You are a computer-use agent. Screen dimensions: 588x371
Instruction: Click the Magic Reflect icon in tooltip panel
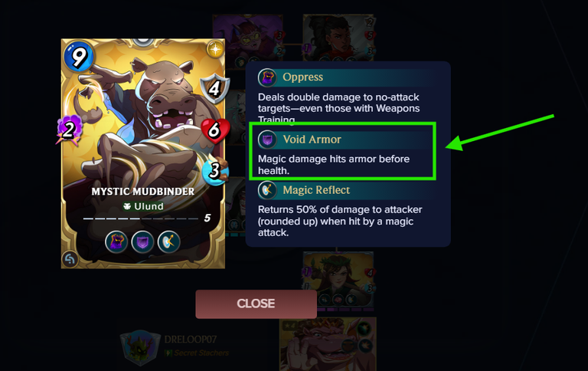267,190
